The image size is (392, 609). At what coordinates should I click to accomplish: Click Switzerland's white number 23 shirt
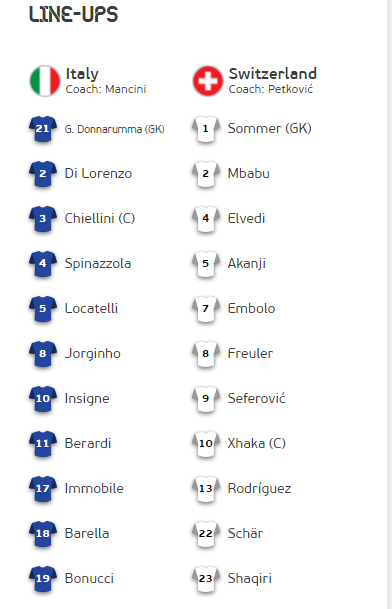(x=206, y=579)
